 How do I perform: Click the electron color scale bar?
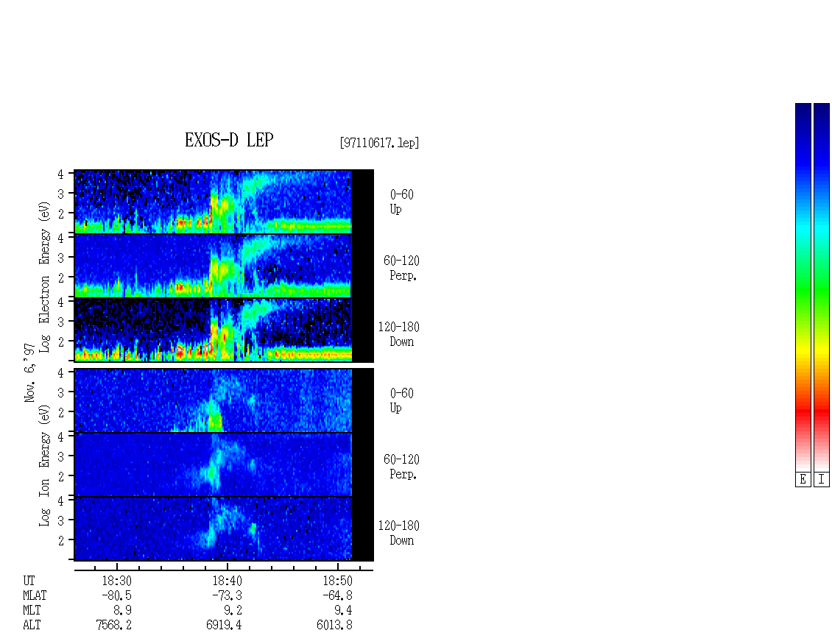[x=803, y=286]
